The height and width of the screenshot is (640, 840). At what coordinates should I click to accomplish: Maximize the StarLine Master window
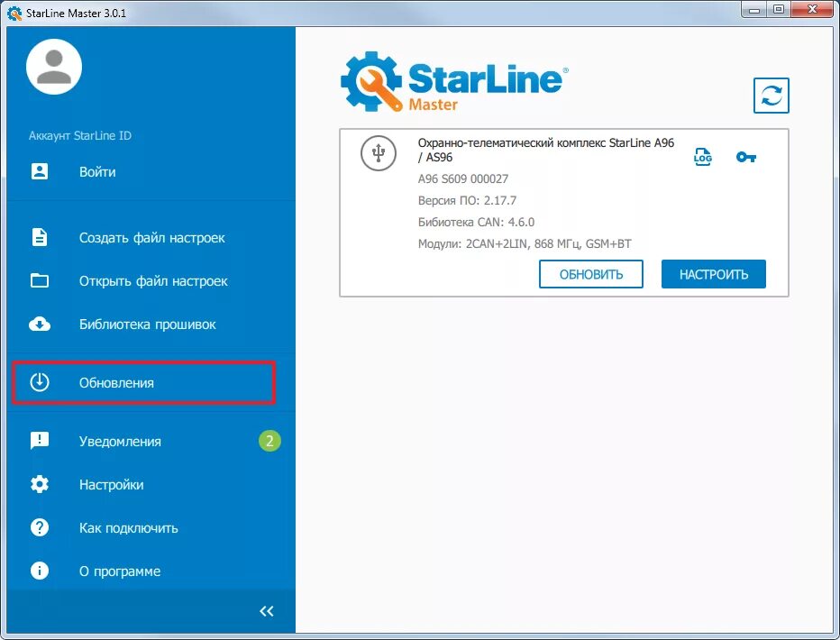tap(779, 10)
